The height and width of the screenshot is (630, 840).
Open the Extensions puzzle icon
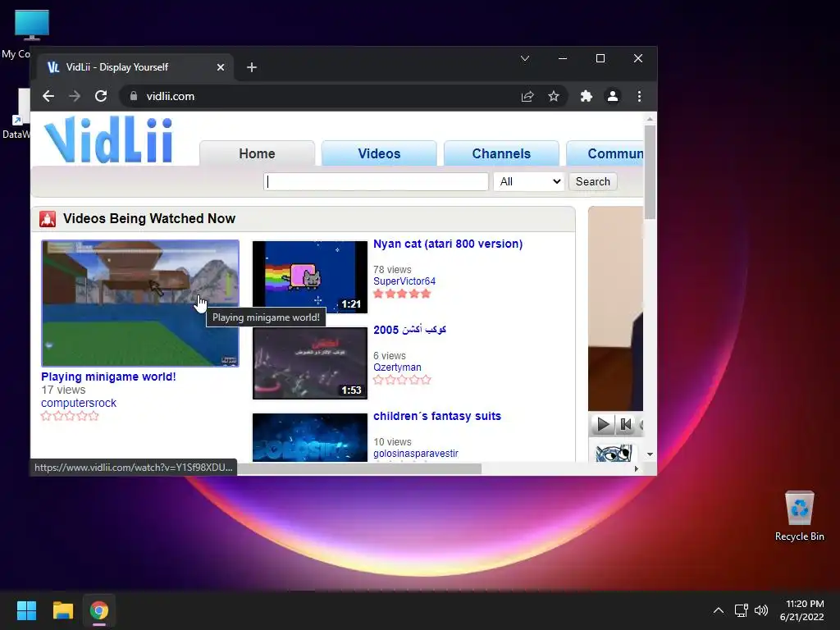click(586, 97)
